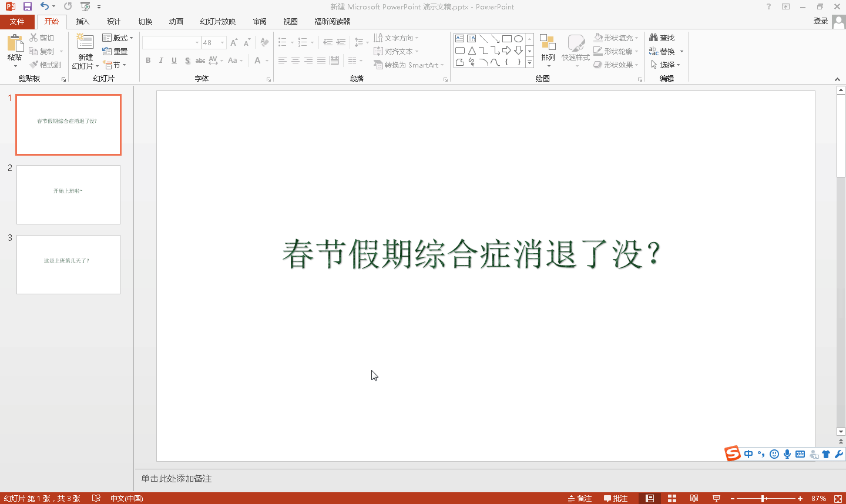Toggle the Comments (批注) pane

[x=616, y=498]
